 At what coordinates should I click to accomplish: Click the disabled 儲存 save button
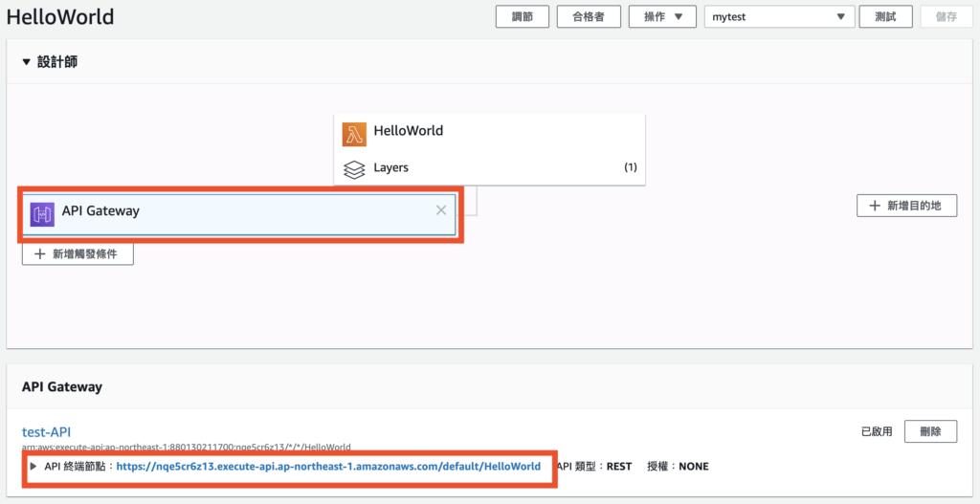pyautogui.click(x=947, y=17)
